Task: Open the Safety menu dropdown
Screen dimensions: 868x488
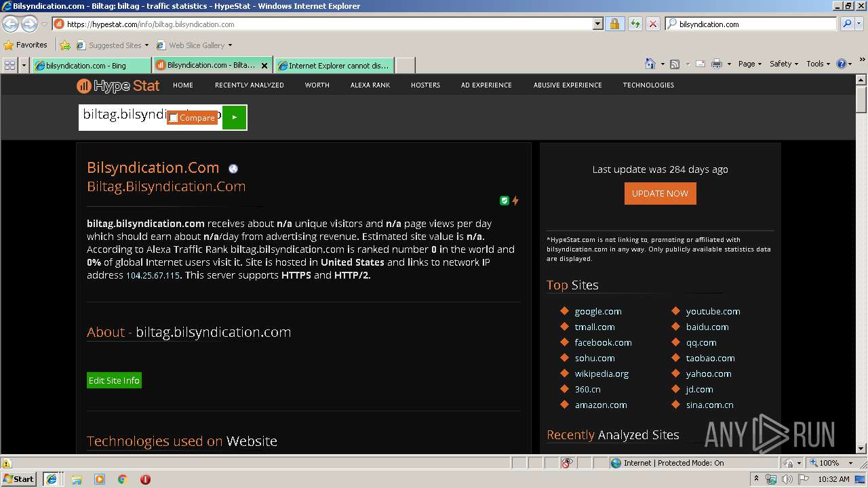Action: tap(784, 64)
